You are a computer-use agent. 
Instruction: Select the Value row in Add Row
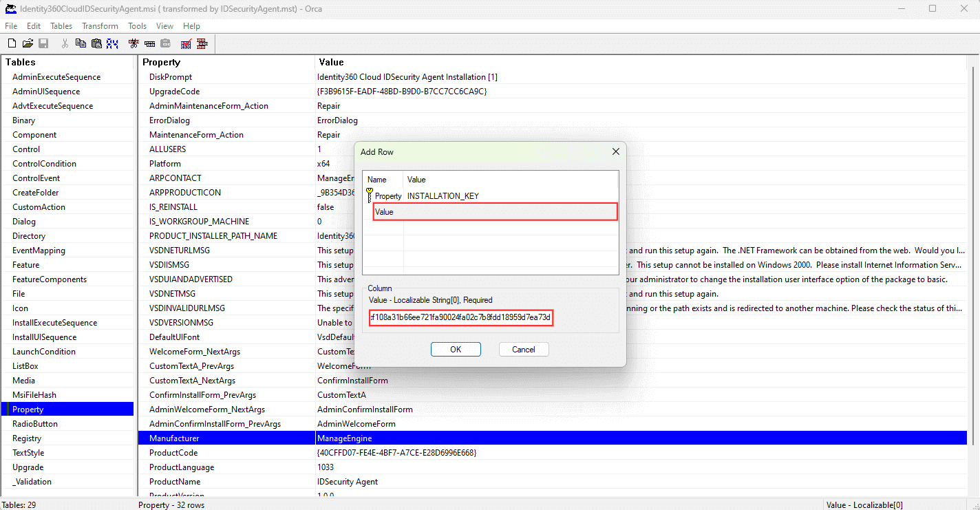tap(496, 212)
